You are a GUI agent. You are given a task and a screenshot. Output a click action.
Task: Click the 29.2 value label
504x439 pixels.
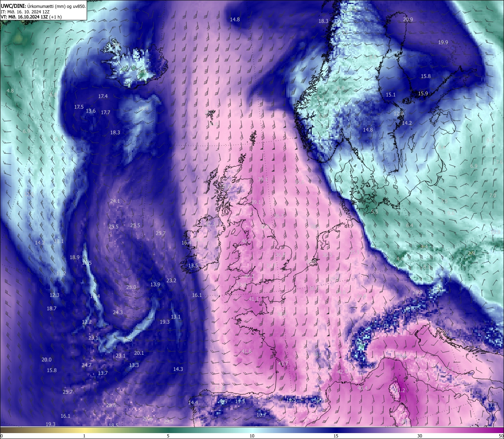[169, 421]
